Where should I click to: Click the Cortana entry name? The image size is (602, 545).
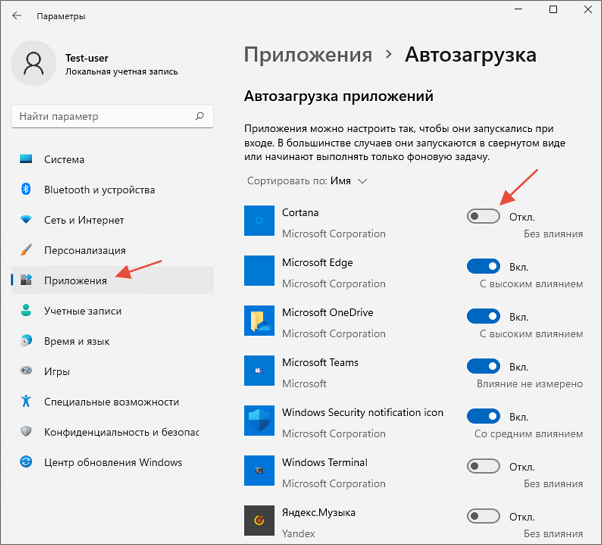pos(300,212)
